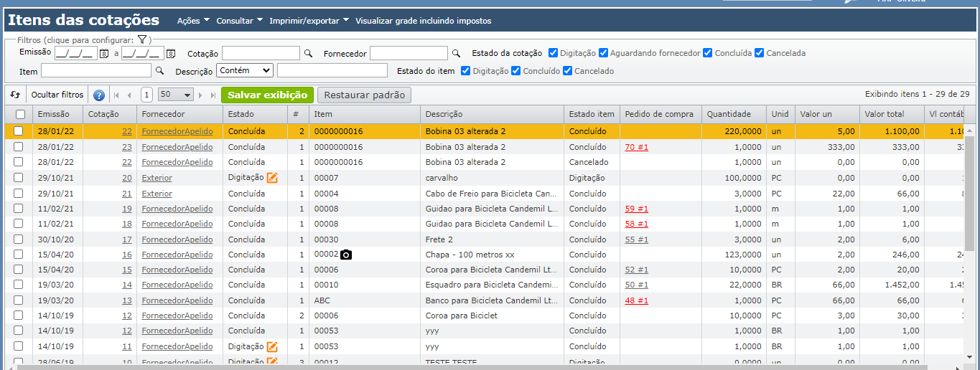
Task: Open purchase order link 55 #1
Action: click(637, 239)
